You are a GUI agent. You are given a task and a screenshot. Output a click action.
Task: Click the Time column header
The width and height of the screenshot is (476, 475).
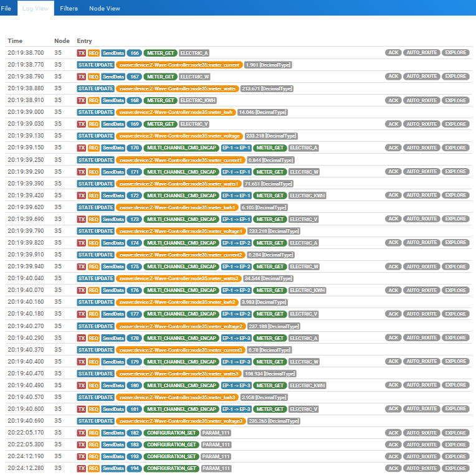pyautogui.click(x=15, y=41)
